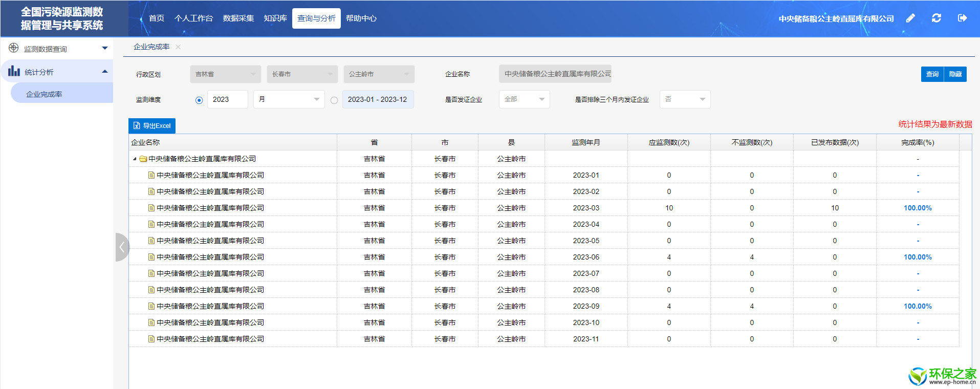
Task: Click the 100.00% link for 2023-09
Action: click(x=918, y=306)
